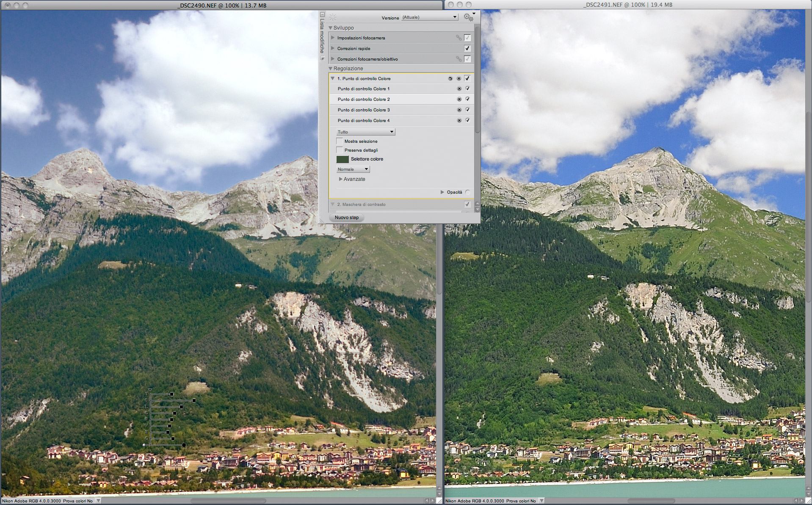Open color profile menu in left window
812x505 pixels.
point(98,501)
